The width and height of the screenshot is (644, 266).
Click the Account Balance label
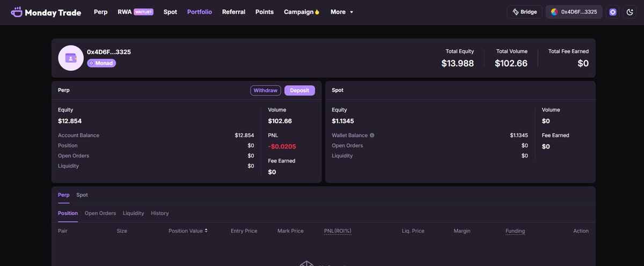tap(78, 136)
